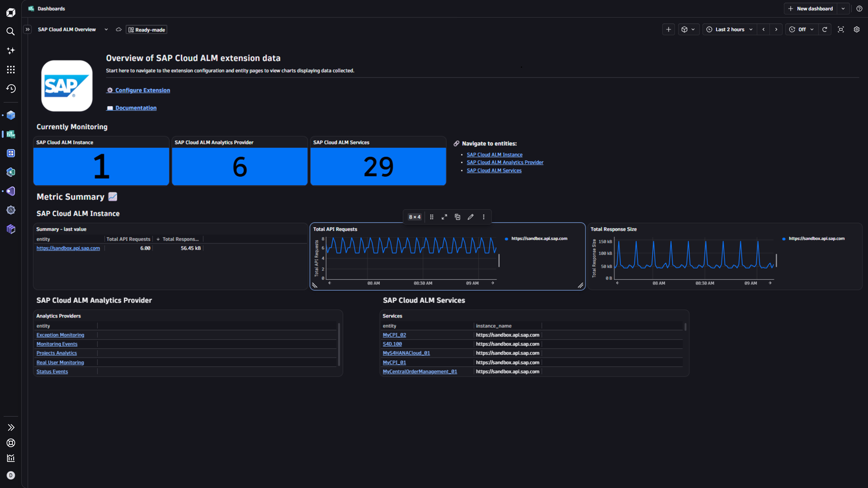Open the Dashboards app icon in sidebar
The height and width of the screenshot is (488, 868).
(x=11, y=134)
